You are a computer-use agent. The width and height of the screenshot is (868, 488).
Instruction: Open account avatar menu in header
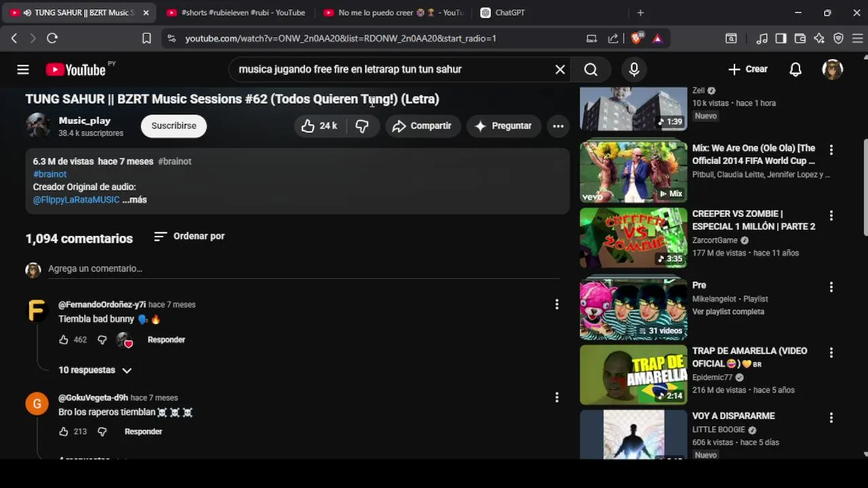[x=832, y=69]
